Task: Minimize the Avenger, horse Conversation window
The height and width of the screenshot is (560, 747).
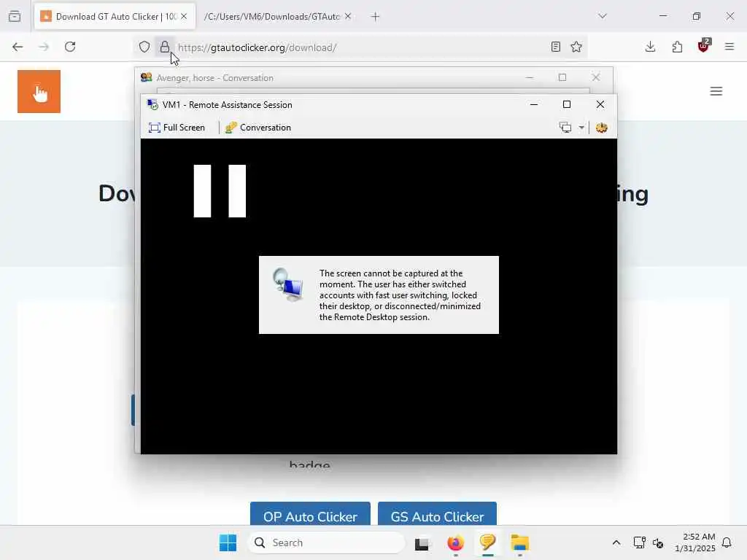Action: pyautogui.click(x=530, y=77)
